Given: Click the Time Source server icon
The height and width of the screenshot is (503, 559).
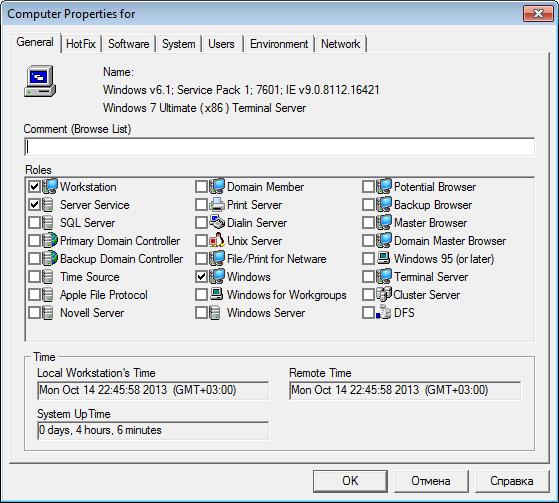Looking at the screenshot, I should pyautogui.click(x=48, y=277).
